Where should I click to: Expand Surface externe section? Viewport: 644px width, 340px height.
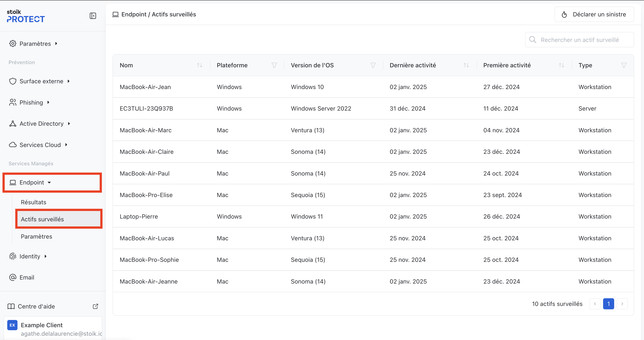pos(41,81)
